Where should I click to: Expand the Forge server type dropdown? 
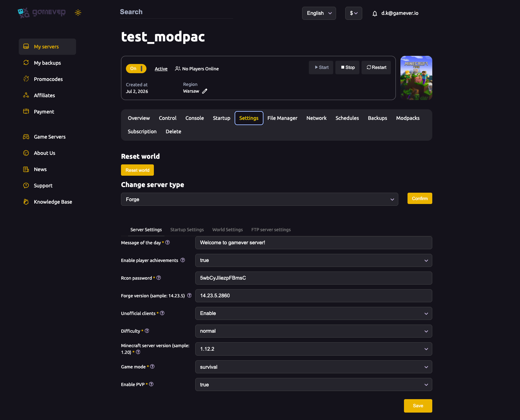point(260,199)
